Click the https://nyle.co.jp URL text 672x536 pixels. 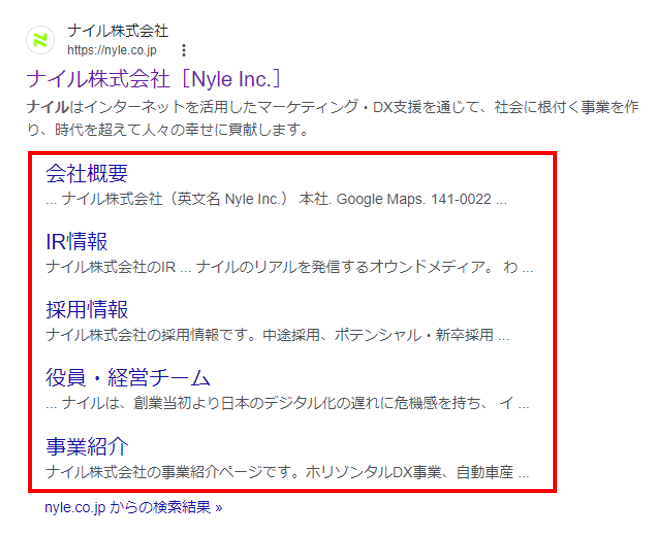[112, 50]
